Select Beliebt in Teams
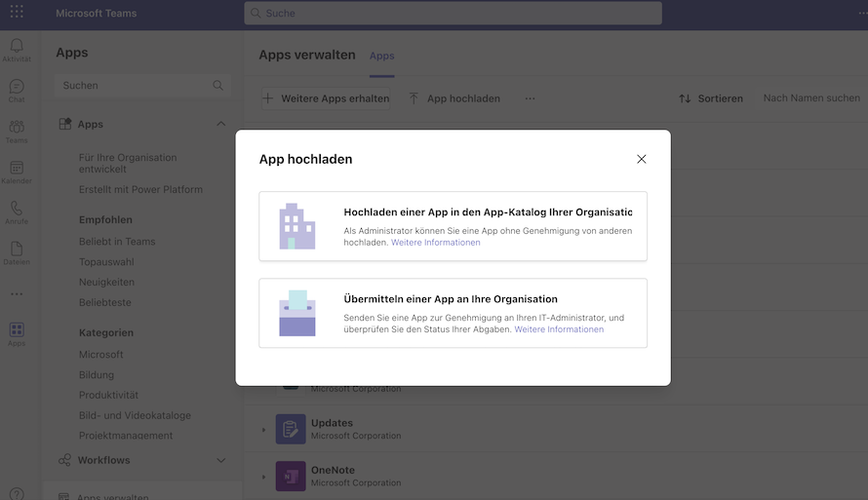 (117, 241)
